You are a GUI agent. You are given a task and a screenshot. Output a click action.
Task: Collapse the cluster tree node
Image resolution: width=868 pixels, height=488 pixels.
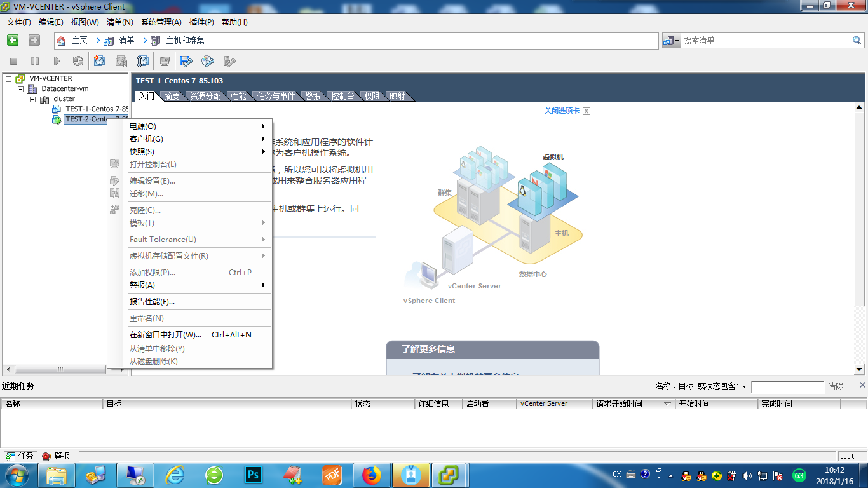click(x=33, y=99)
